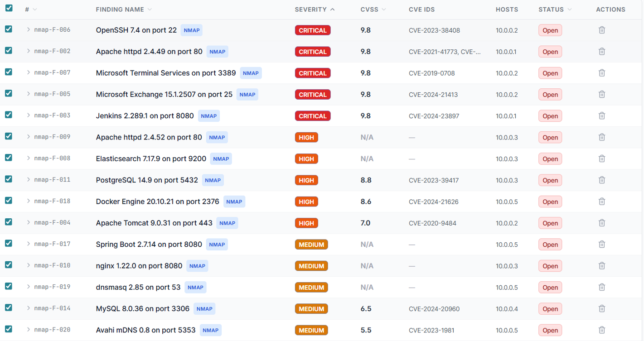Click truncated CVE-2021-41773 cell for Apache httpd
This screenshot has width=644, height=341.
point(445,52)
